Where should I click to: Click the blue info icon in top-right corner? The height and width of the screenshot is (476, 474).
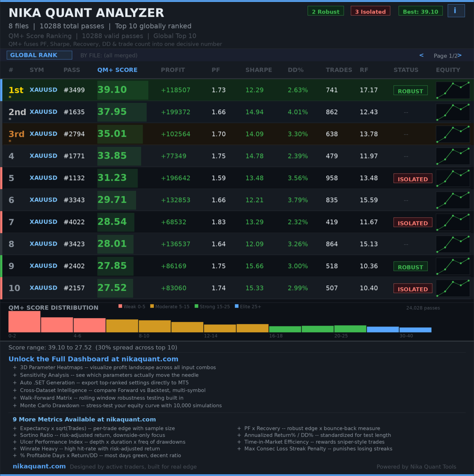pos(456,11)
